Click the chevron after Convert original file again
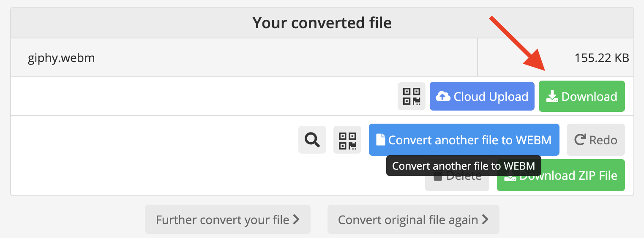The height and width of the screenshot is (238, 644). (x=485, y=219)
